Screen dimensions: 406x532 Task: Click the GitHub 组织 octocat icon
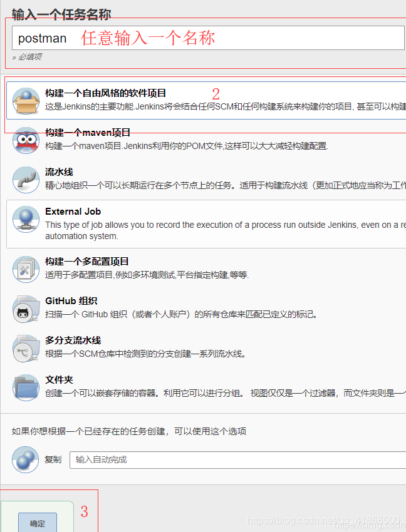(26, 309)
